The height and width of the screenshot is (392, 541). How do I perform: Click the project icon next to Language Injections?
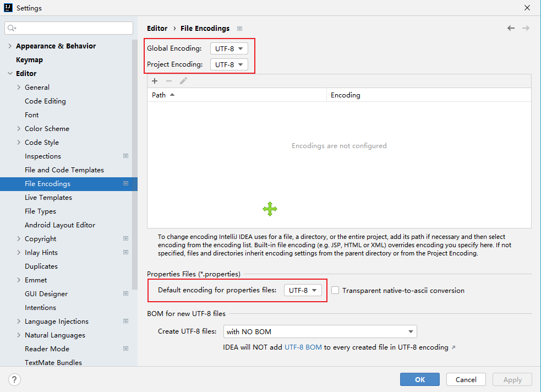coord(125,322)
